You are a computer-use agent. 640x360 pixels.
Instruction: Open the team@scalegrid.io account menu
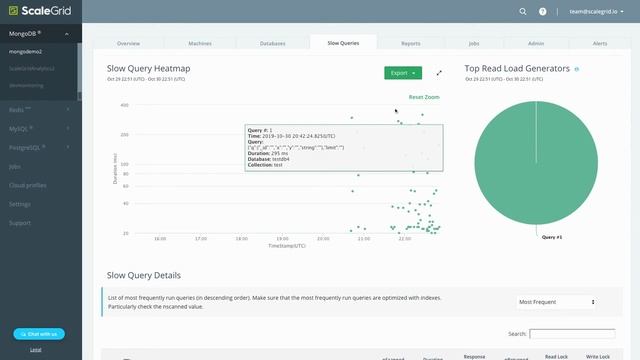click(x=596, y=11)
